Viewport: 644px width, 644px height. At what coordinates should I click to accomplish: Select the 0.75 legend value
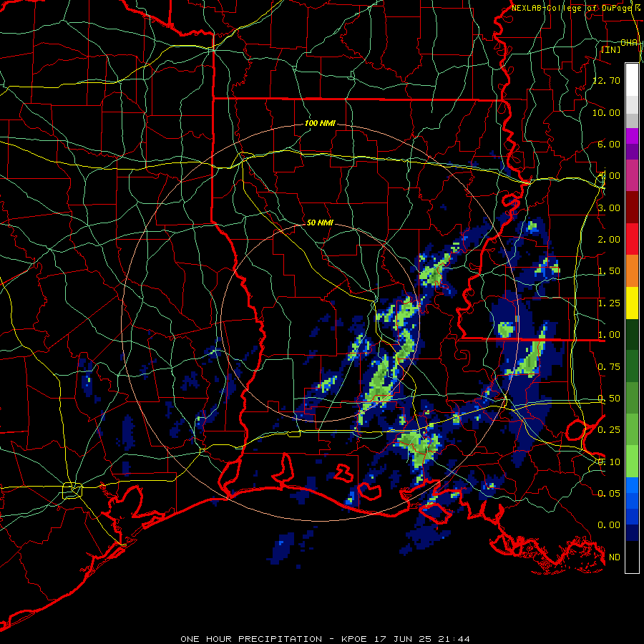point(609,367)
